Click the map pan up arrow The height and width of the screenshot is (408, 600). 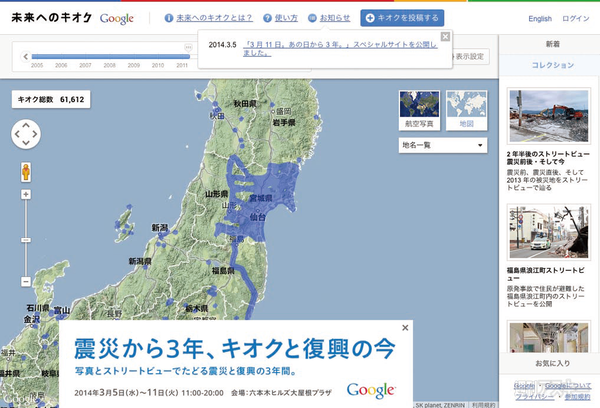pyautogui.click(x=26, y=125)
